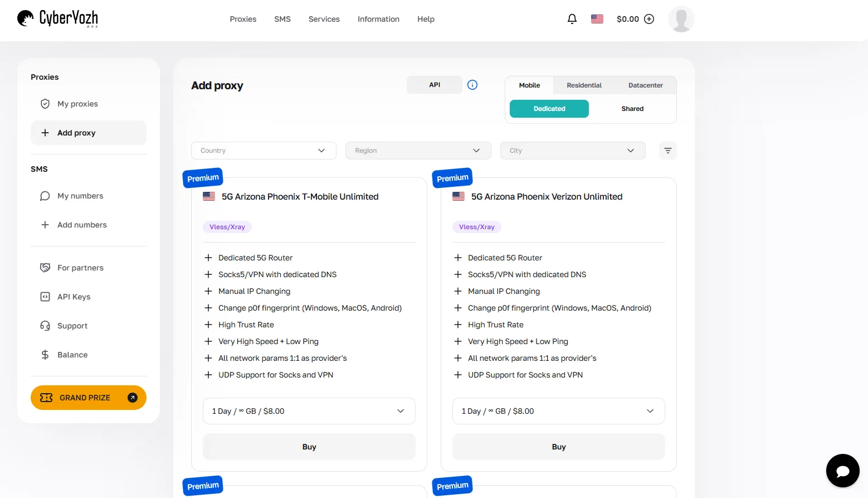Screen dimensions: 868x498
Task: Open the notifications bell
Action: 572,19
